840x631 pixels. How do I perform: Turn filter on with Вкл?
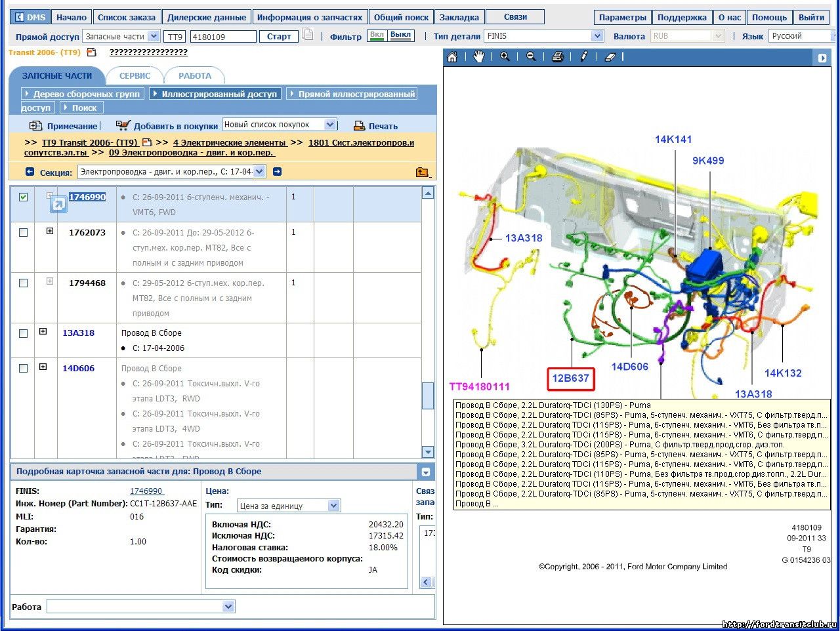[x=377, y=35]
